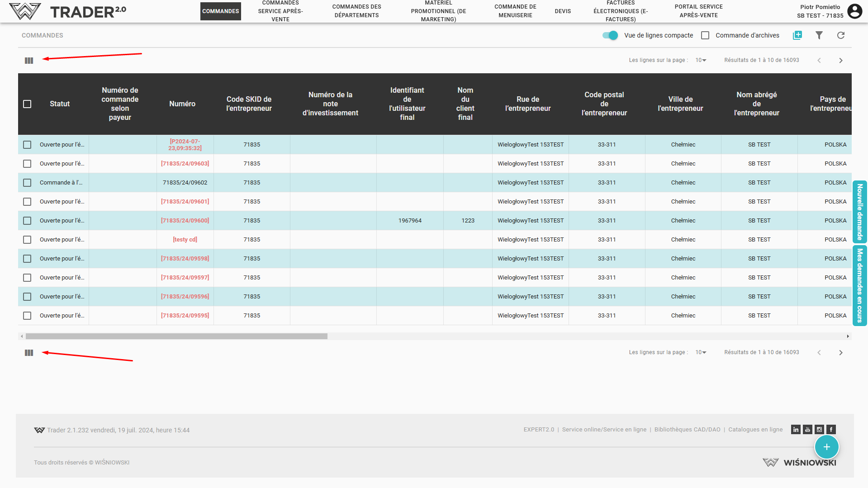The image size is (868, 488).
Task: Open the Facebook footer icon
Action: [x=831, y=430]
